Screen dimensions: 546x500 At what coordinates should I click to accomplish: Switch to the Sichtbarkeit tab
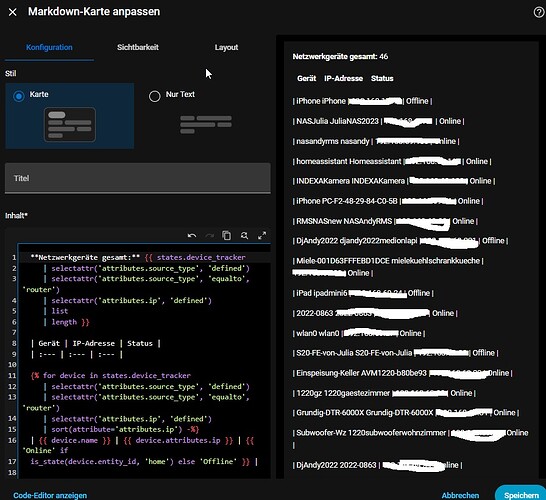click(138, 47)
